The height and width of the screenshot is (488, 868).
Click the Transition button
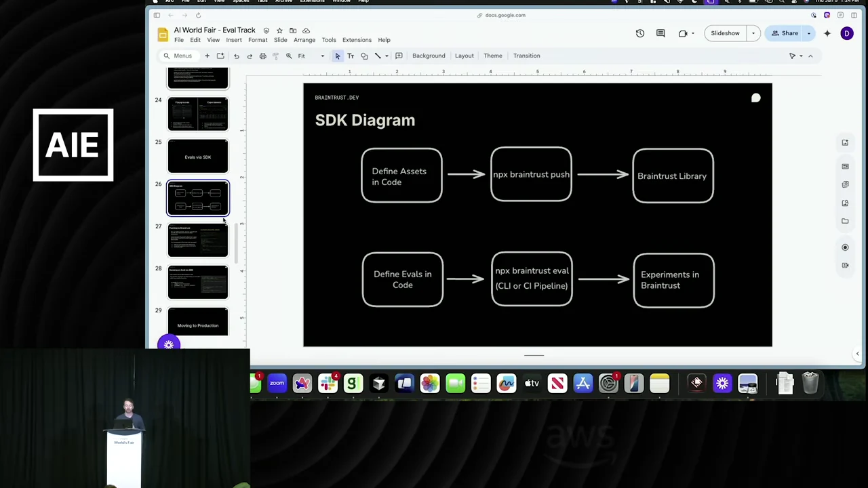[527, 56]
